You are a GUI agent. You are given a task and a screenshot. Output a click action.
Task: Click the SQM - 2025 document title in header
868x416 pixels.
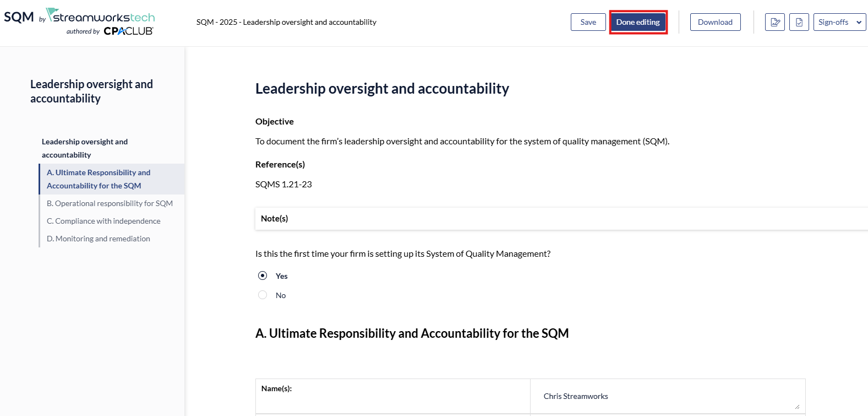click(286, 22)
